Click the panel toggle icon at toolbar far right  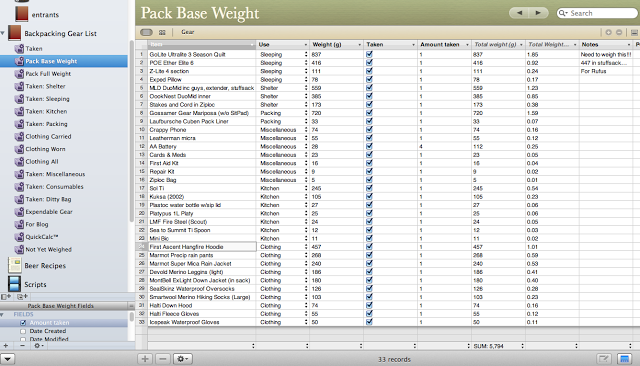click(x=634, y=32)
